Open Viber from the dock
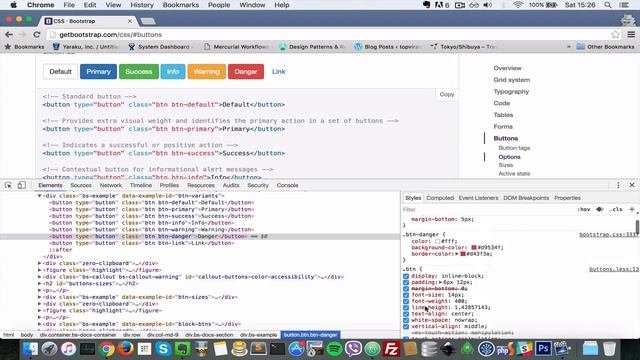 pos(353,349)
